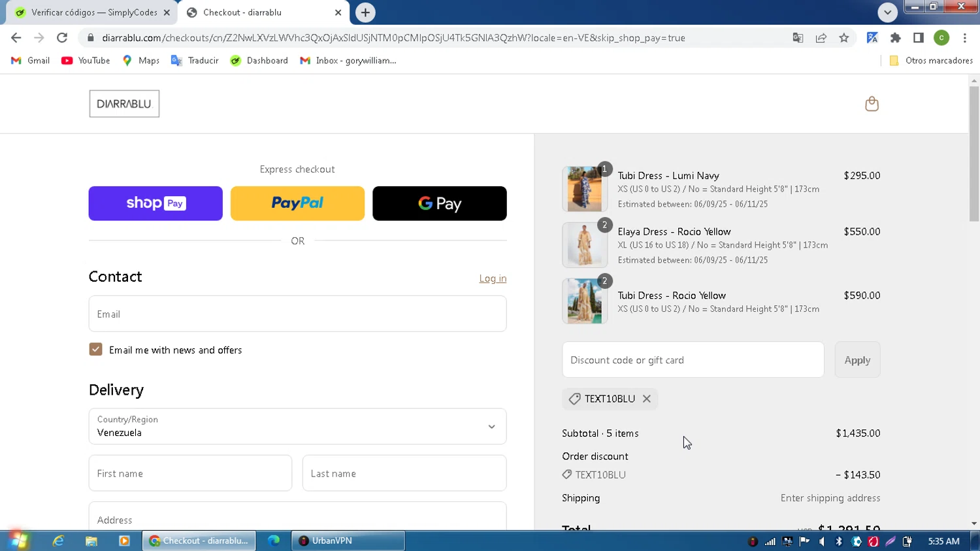
Task: Go back to the previous page
Action: point(16,38)
